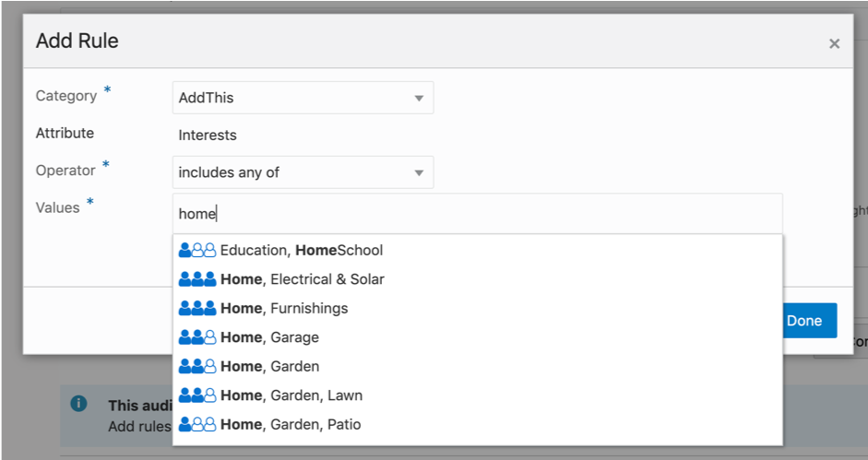Click the Interests attribute value text
Image resolution: width=868 pixels, height=460 pixels.
click(x=208, y=136)
